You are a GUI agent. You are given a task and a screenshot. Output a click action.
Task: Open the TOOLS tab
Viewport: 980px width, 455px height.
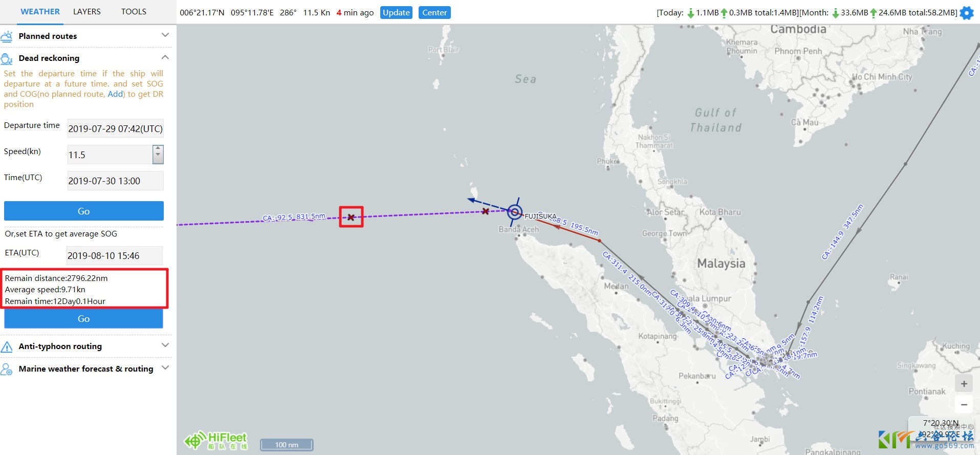coord(134,12)
